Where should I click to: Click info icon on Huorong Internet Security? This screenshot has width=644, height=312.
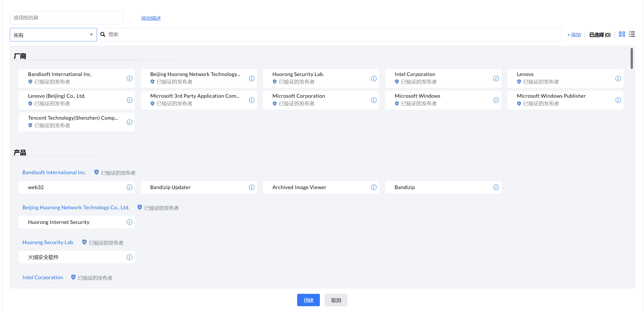(129, 222)
